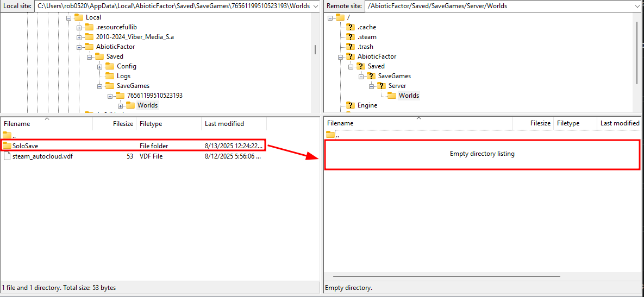Sort local files by Filetype column

169,123
